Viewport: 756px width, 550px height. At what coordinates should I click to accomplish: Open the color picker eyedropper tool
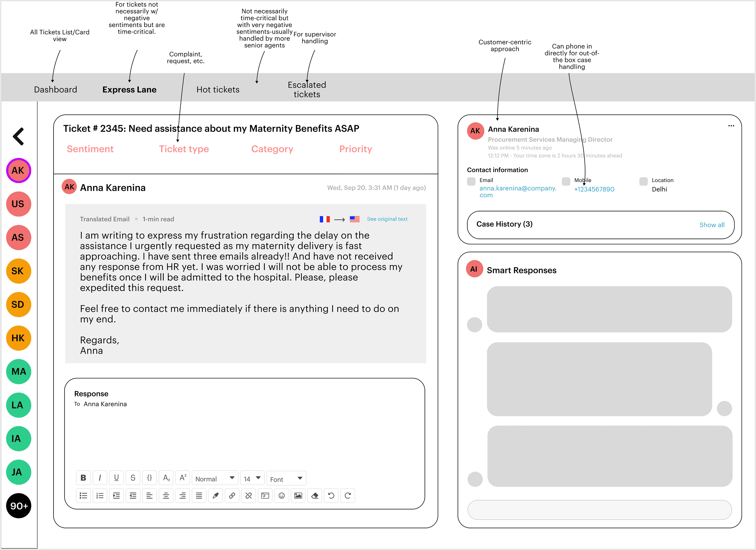pyautogui.click(x=215, y=495)
